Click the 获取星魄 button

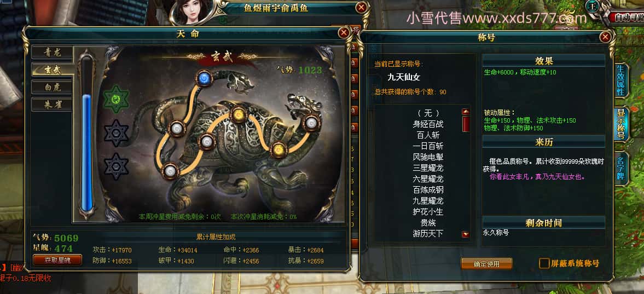(57, 260)
